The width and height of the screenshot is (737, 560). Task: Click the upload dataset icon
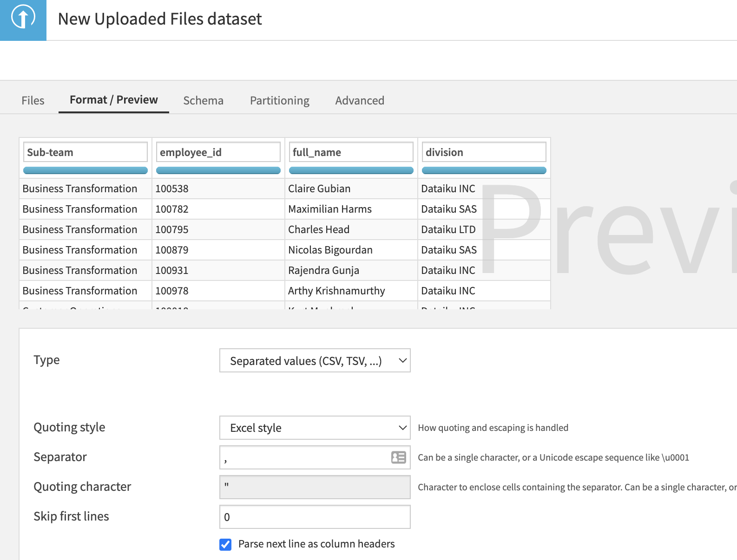point(23,20)
